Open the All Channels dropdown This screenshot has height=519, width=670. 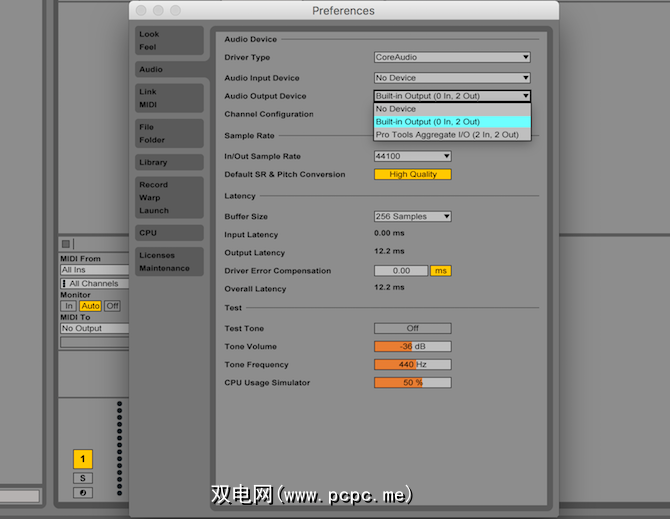94,284
